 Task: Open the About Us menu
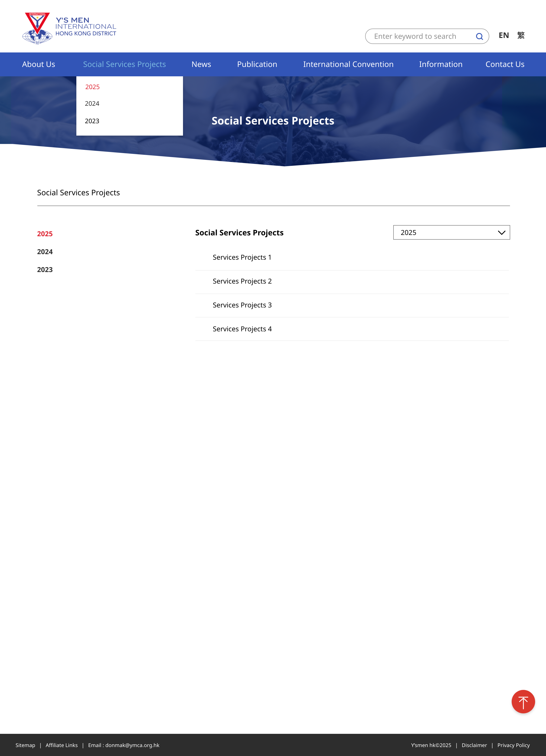click(x=39, y=64)
